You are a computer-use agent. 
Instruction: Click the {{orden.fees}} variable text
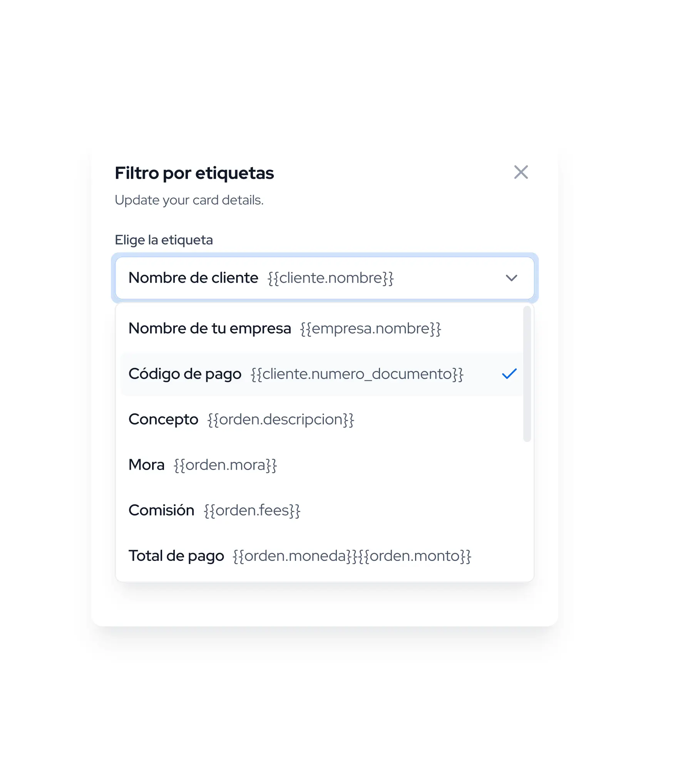click(x=252, y=511)
